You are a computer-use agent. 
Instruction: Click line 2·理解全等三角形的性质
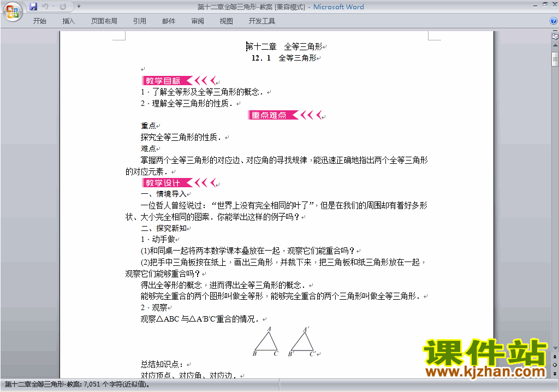click(x=187, y=103)
